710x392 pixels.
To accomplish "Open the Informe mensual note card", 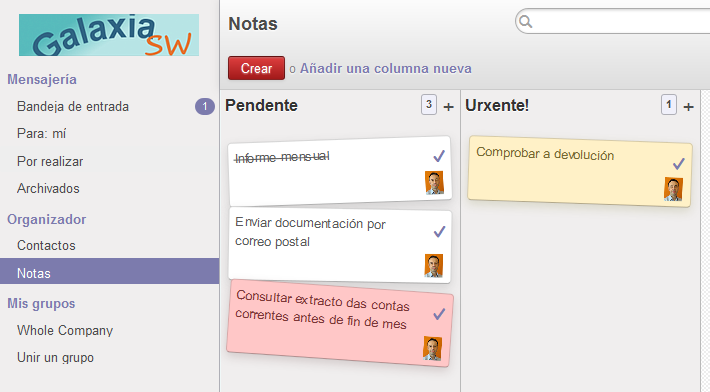I will (x=340, y=171).
